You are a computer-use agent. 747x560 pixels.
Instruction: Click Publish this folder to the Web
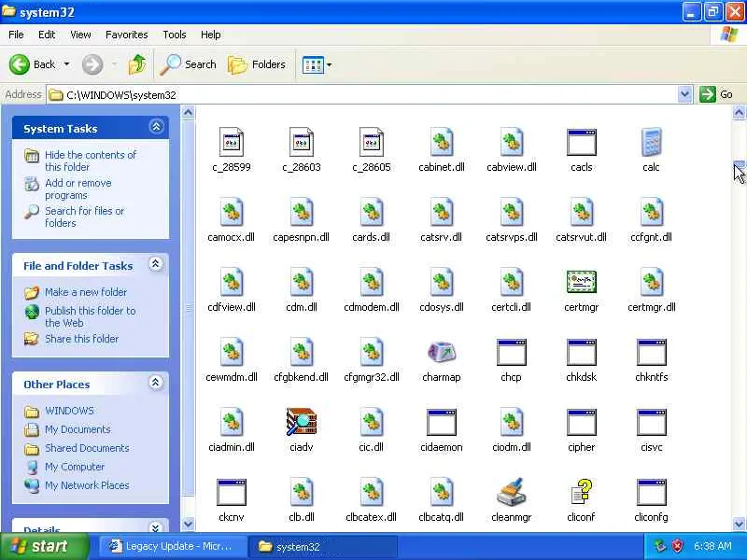(x=90, y=316)
